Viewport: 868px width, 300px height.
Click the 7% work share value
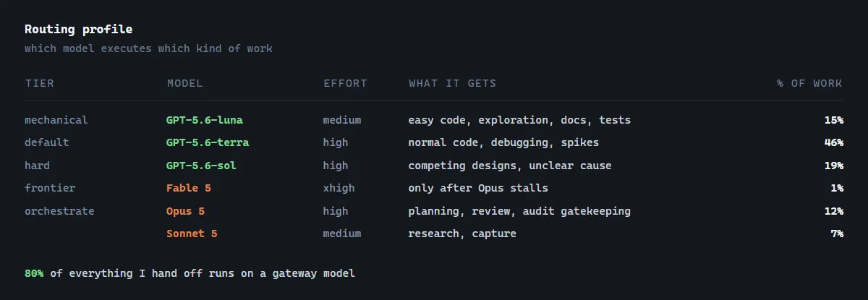click(x=837, y=233)
